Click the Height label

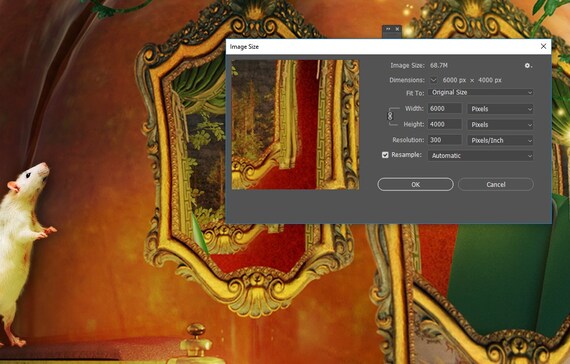click(414, 124)
